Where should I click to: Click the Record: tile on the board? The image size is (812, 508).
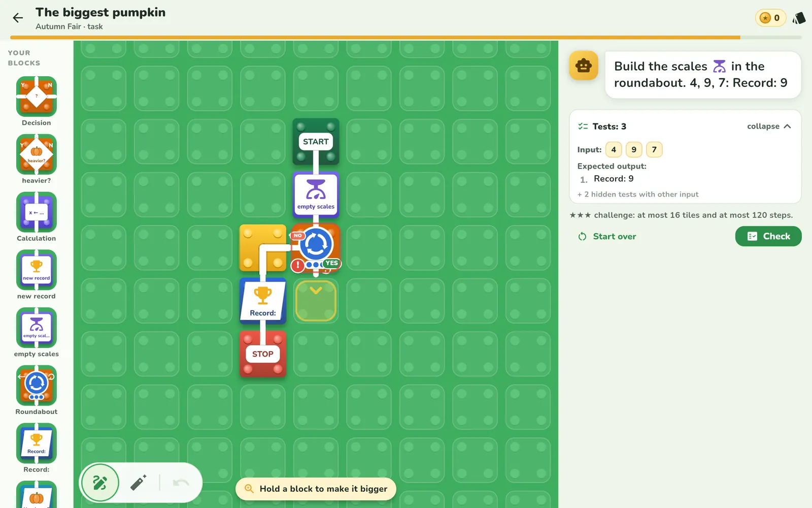(263, 301)
